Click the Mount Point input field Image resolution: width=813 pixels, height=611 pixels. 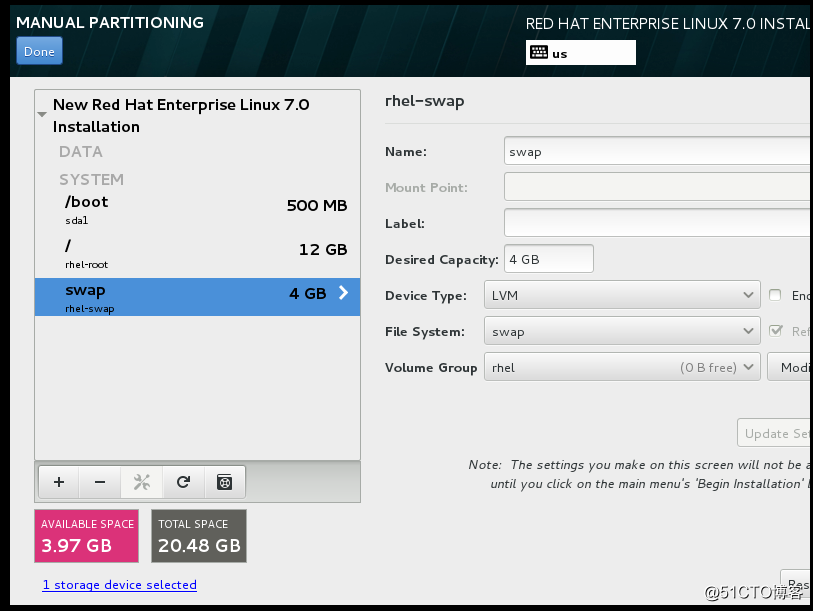click(x=657, y=187)
